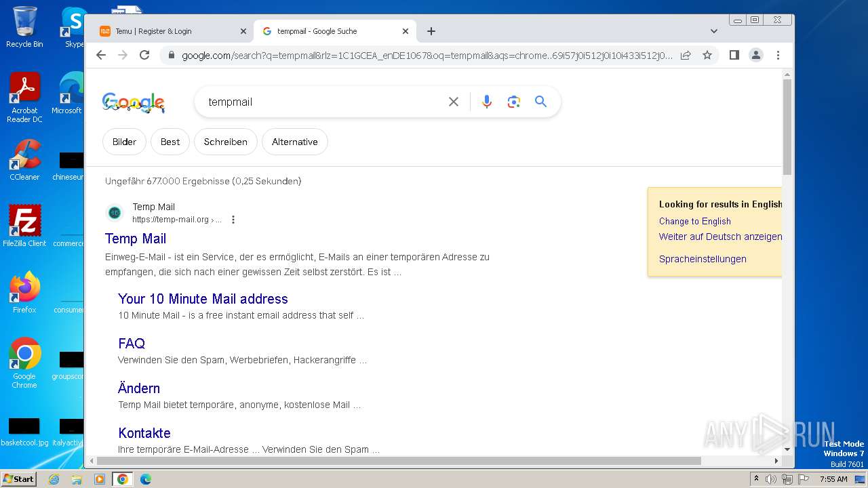Open the tab search dropdown chevron
The width and height of the screenshot is (868, 488).
[x=714, y=31]
